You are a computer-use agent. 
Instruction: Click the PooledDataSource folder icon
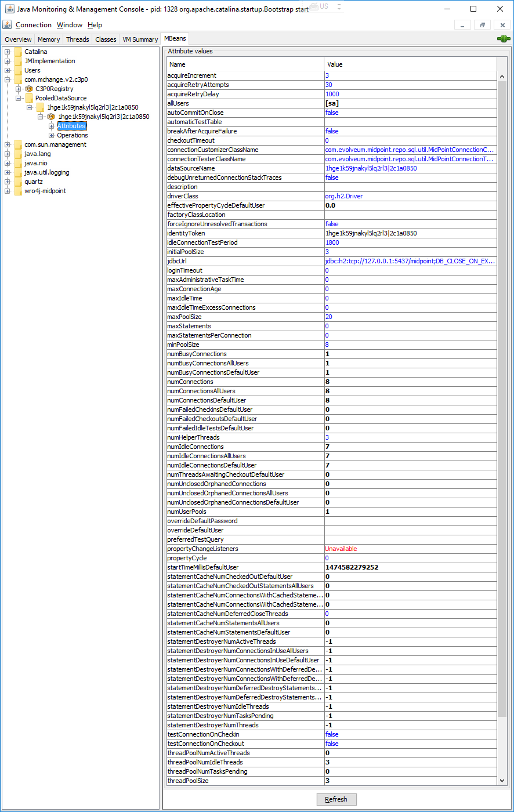click(x=29, y=98)
